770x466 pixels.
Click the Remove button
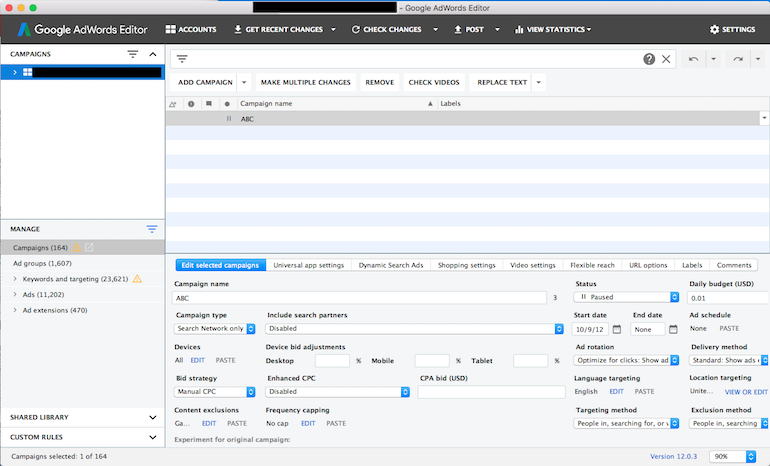click(x=380, y=82)
